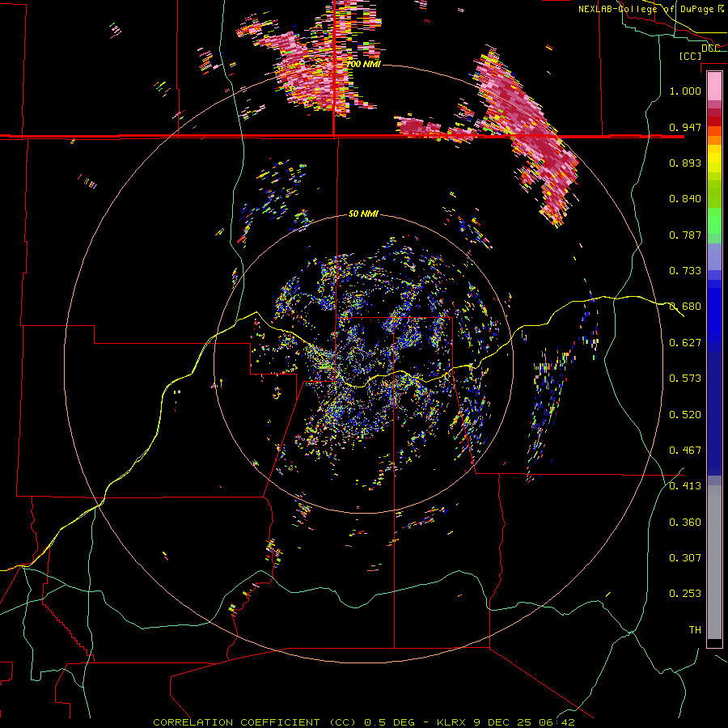The height and width of the screenshot is (728, 728).
Task: Click the 50 NMI range ring label
Action: [x=363, y=214]
